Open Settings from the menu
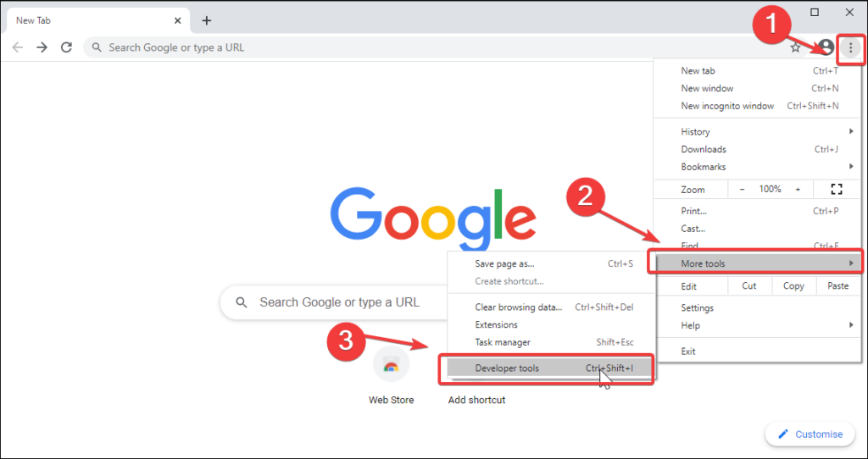The height and width of the screenshot is (459, 868). [x=757, y=308]
